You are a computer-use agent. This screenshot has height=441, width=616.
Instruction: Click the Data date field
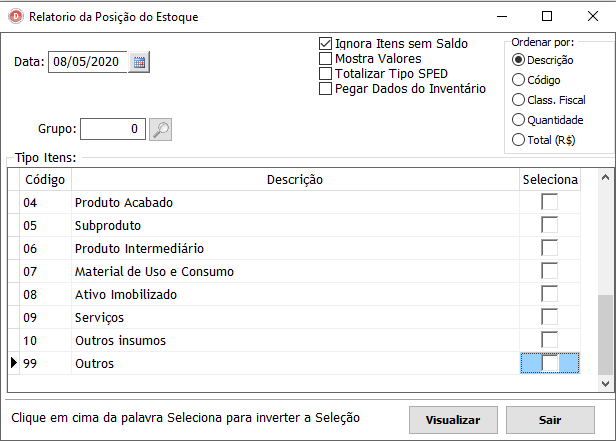(x=87, y=62)
